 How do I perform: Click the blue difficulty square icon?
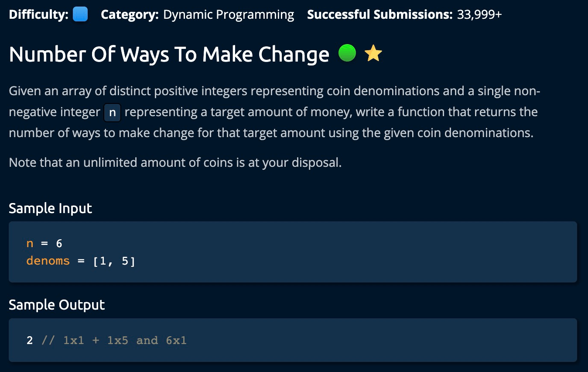point(80,14)
